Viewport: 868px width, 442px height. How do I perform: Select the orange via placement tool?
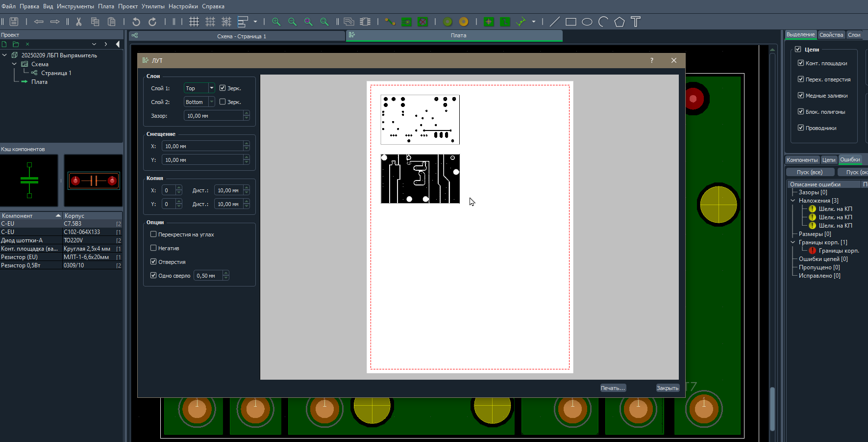tap(464, 22)
